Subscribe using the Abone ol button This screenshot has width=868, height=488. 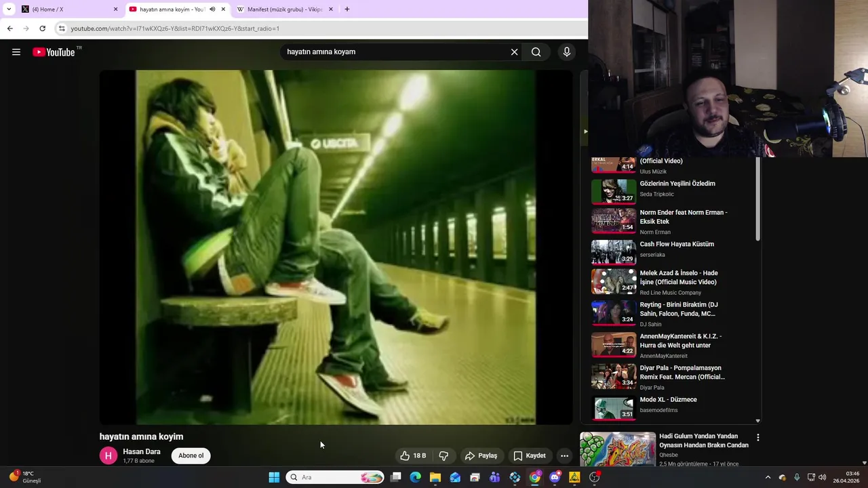[x=191, y=455]
